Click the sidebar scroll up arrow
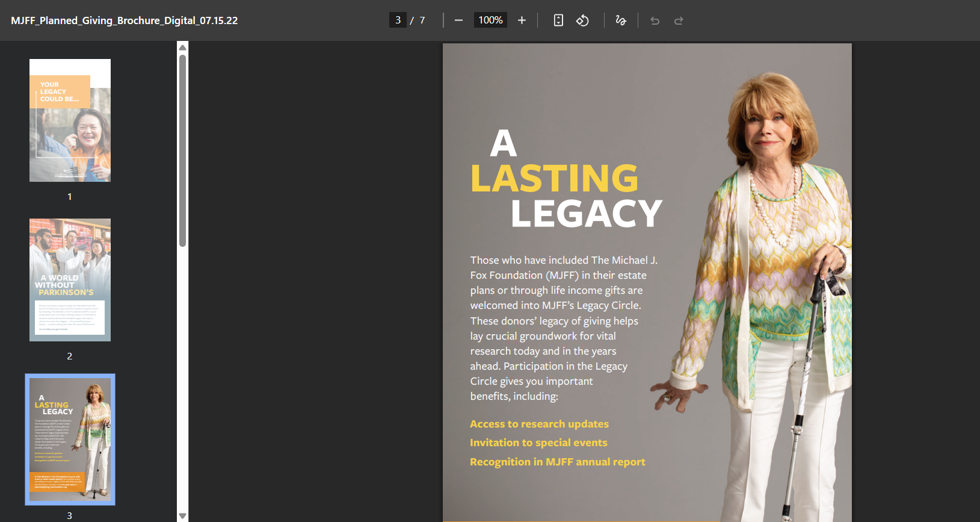 pyautogui.click(x=183, y=47)
